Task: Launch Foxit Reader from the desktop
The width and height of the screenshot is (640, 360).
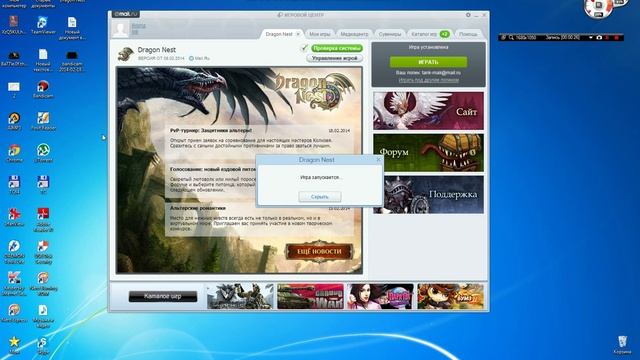Action: [x=43, y=121]
